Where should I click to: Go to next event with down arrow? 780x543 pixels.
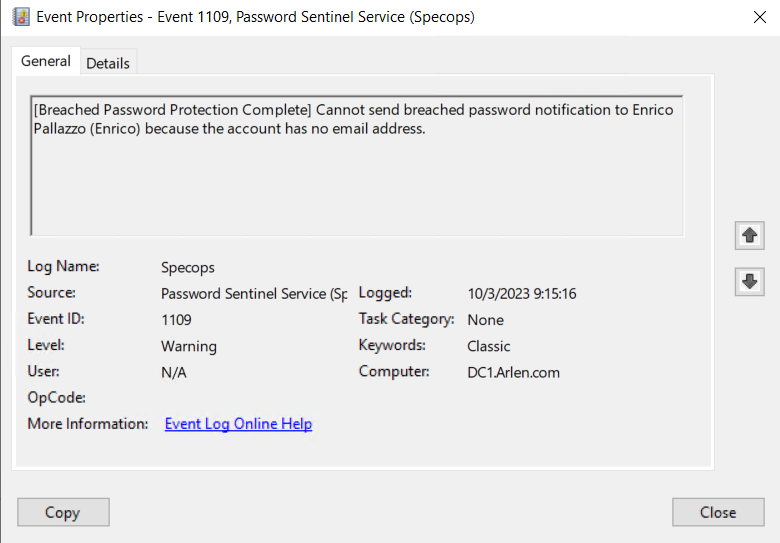tap(749, 282)
